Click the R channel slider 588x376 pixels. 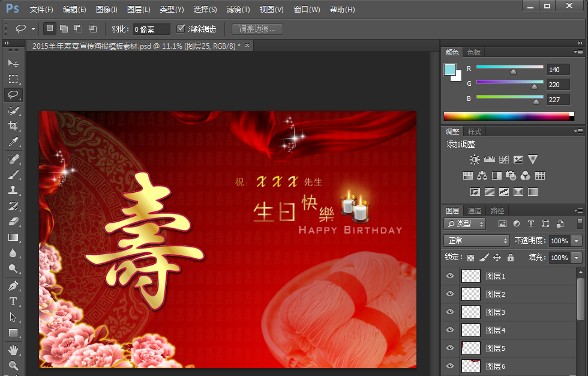pyautogui.click(x=509, y=67)
